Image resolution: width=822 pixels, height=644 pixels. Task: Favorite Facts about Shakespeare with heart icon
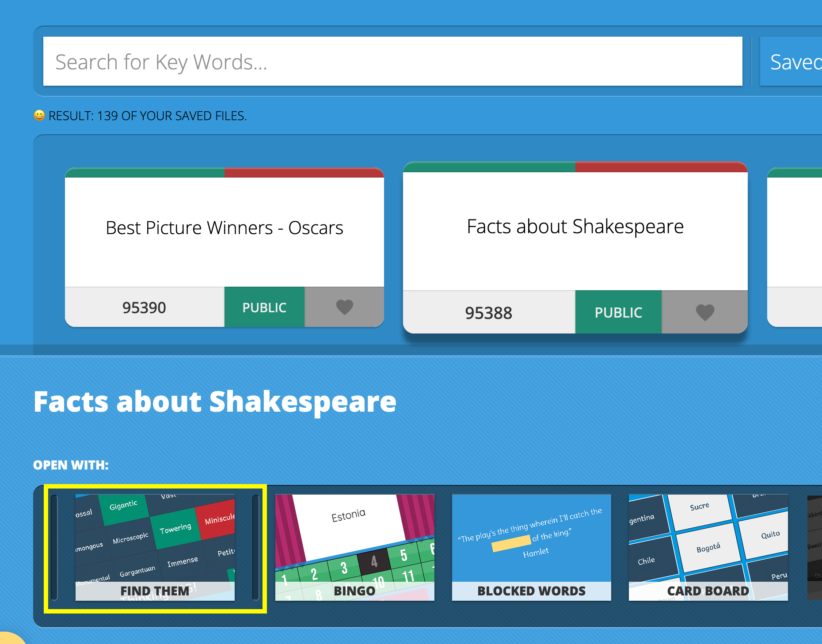[705, 312]
